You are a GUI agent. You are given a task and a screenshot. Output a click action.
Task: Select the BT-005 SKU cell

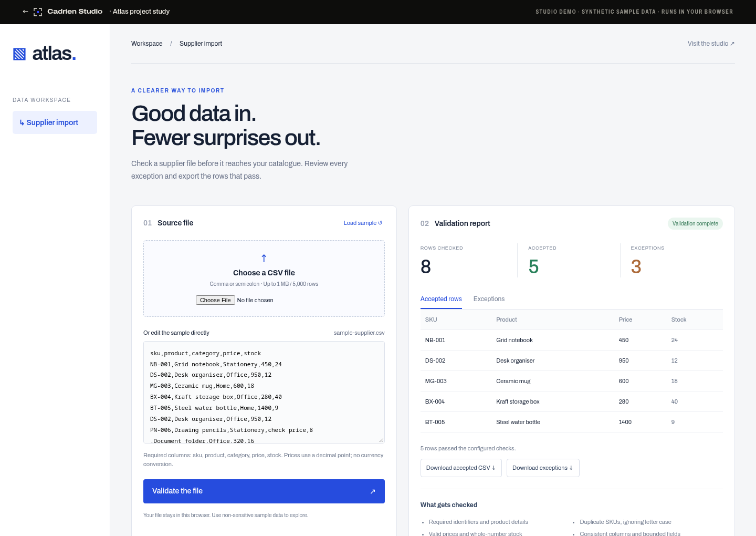(435, 422)
